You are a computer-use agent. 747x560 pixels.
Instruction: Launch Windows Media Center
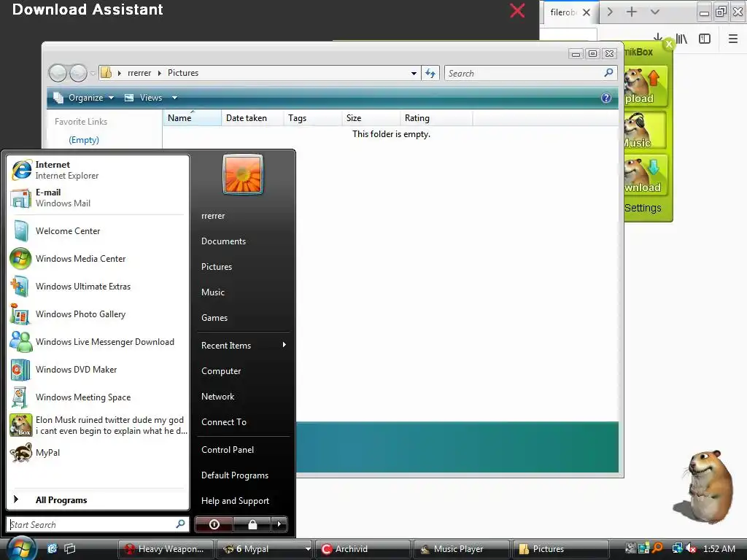(x=98, y=259)
